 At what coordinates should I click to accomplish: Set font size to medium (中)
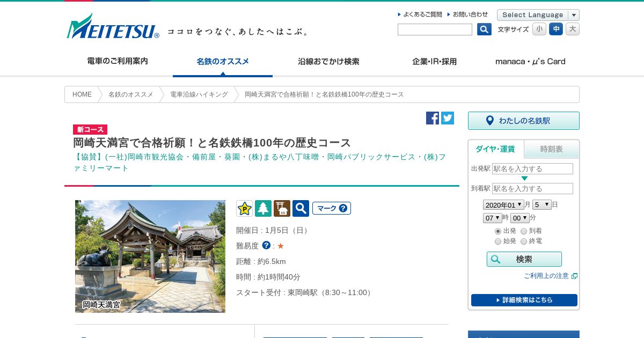click(x=556, y=29)
